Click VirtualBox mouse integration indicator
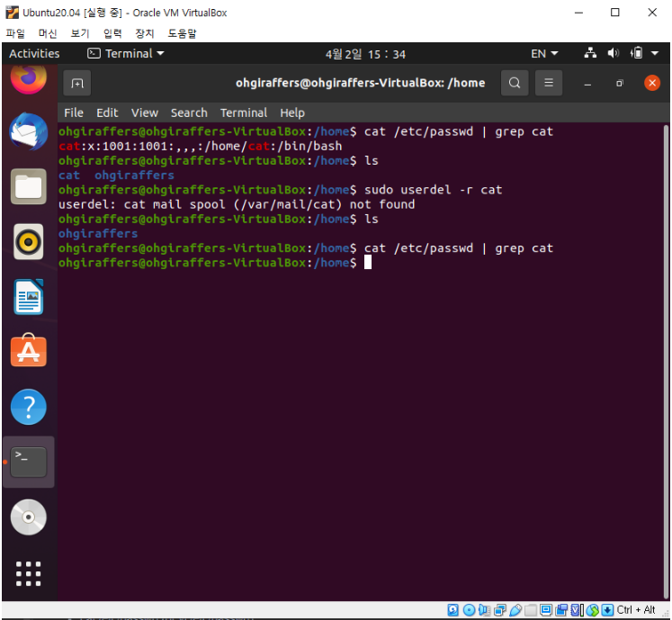The width and height of the screenshot is (672, 620). tap(592, 610)
